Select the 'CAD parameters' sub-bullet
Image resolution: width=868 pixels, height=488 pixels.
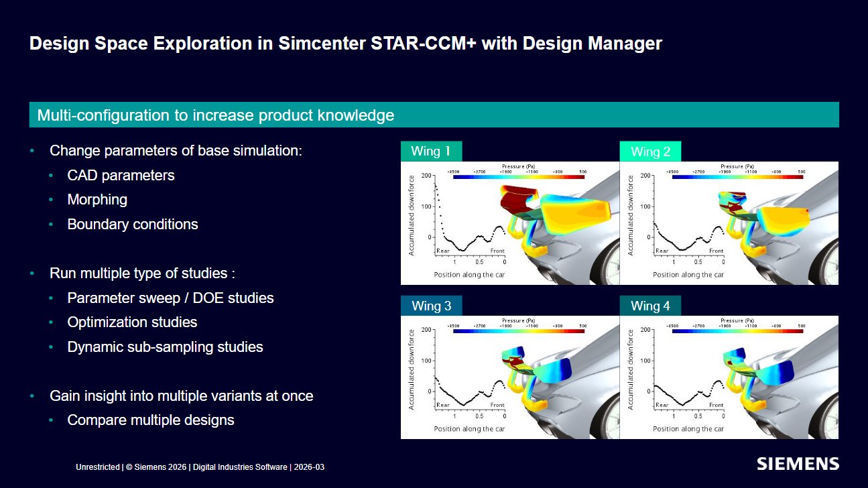[x=121, y=176]
